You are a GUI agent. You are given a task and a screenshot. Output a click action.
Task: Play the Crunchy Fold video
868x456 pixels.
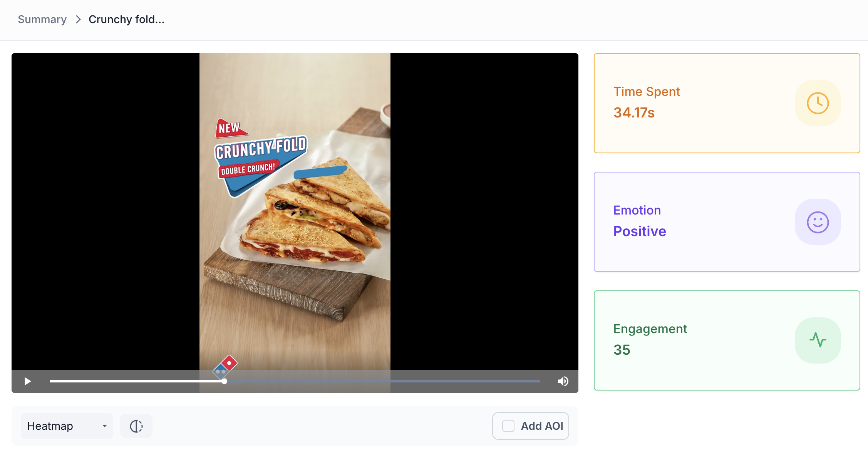28,381
